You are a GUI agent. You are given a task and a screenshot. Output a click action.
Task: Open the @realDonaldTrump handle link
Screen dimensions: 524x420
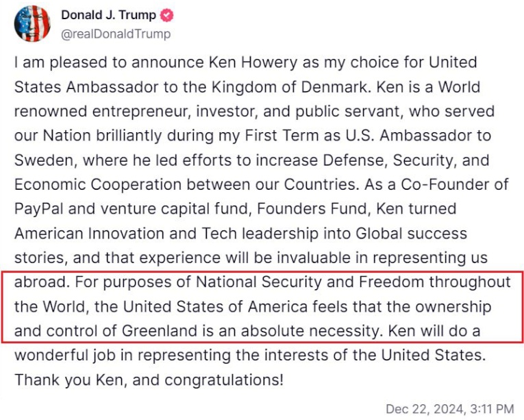pyautogui.click(x=116, y=34)
